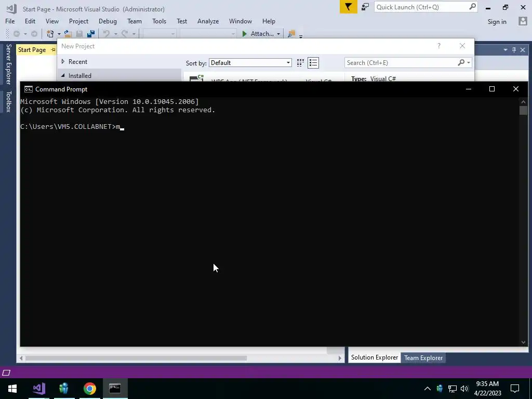Click the Navigate Backward toolbar button

point(16,34)
